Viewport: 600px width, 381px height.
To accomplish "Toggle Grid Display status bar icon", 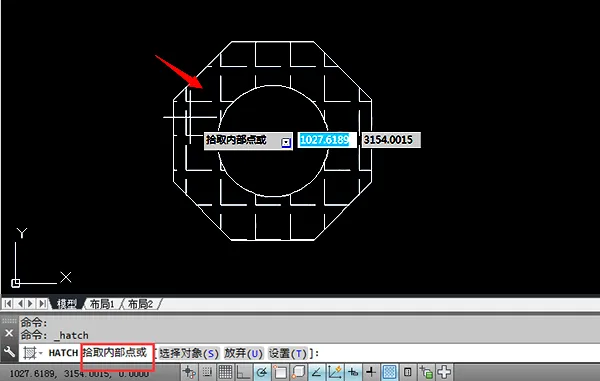I will click(225, 372).
